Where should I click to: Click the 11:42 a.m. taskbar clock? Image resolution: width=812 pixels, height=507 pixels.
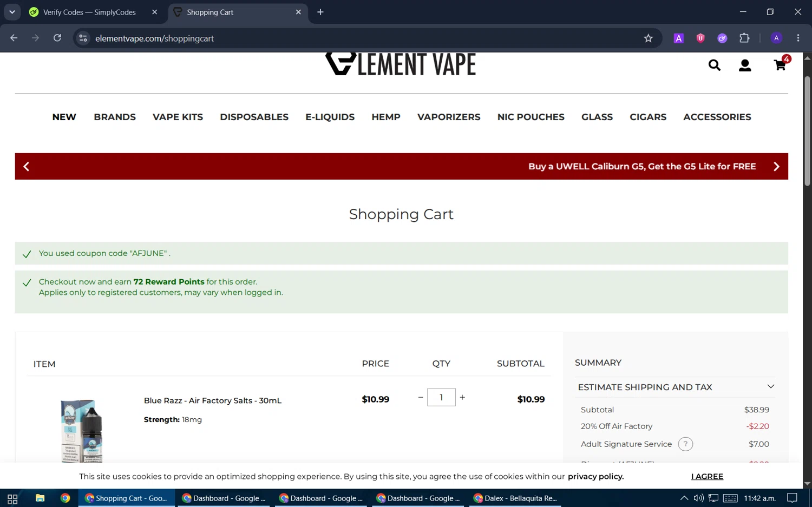point(759,498)
